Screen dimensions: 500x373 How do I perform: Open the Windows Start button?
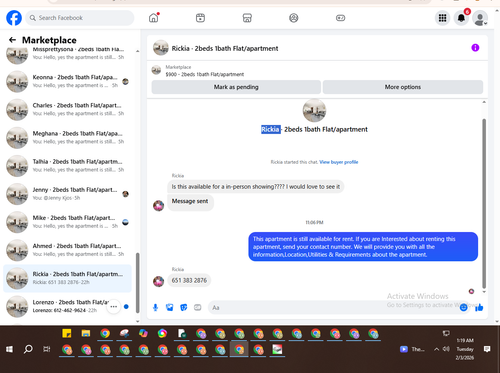(9, 349)
